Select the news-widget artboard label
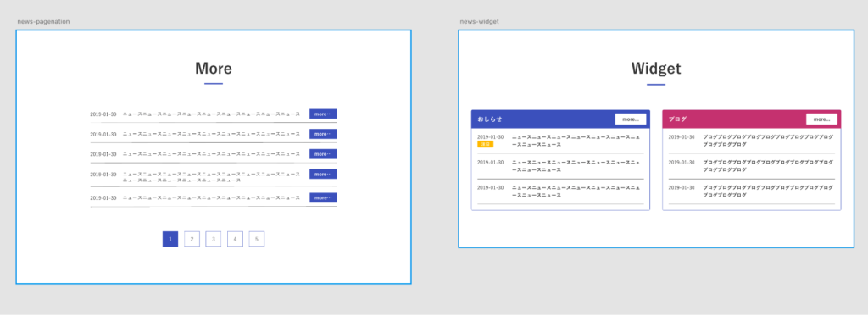Viewport: 868px width, 316px height. 480,21
